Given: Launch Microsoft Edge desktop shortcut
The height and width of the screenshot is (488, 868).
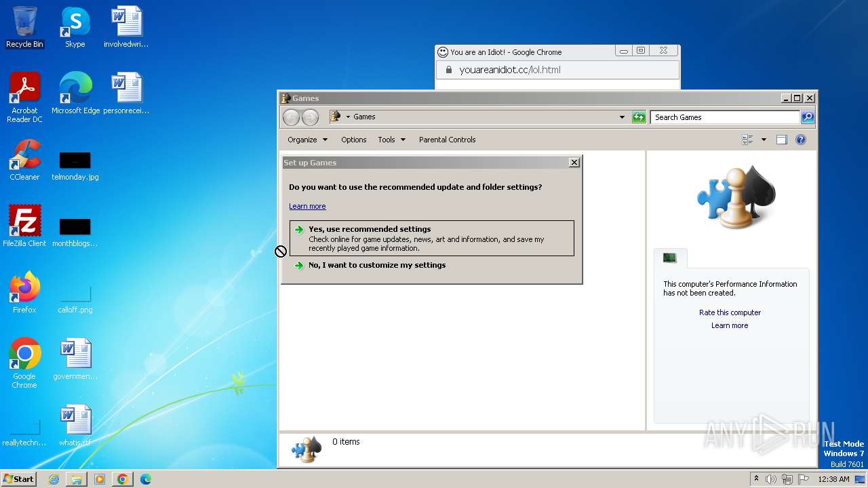Looking at the screenshot, I should click(x=75, y=93).
